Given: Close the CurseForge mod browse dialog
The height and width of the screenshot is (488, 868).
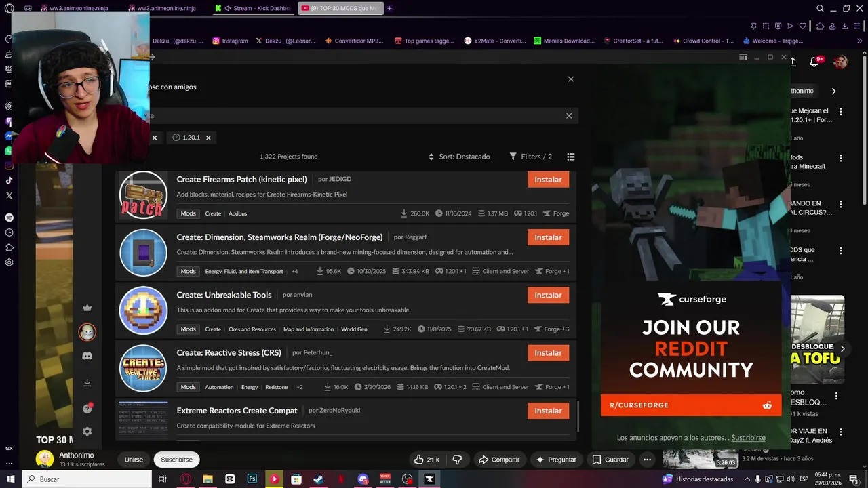Looking at the screenshot, I should pyautogui.click(x=571, y=79).
